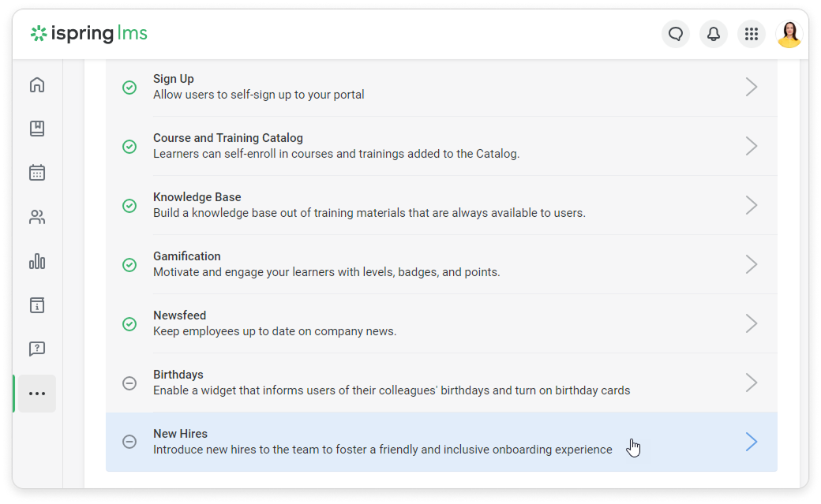Expand the Sign Up settings chevron
Image resolution: width=821 pixels, height=504 pixels.
752,87
